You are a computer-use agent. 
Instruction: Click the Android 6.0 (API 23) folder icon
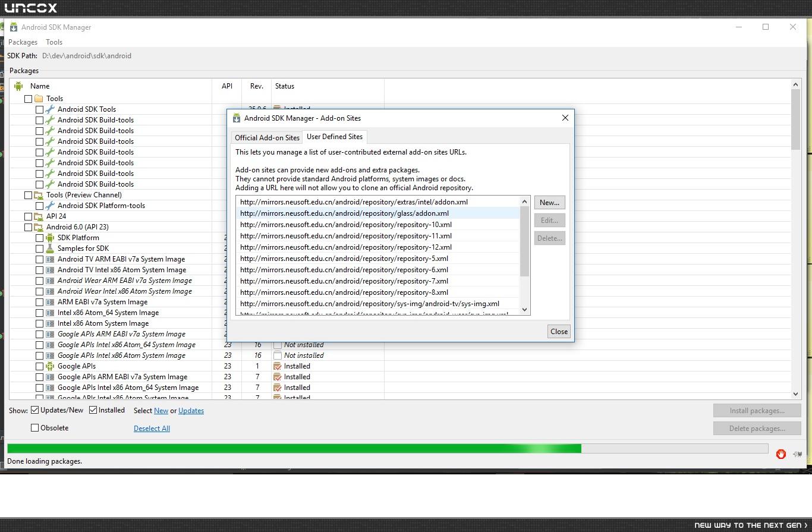pyautogui.click(x=39, y=227)
